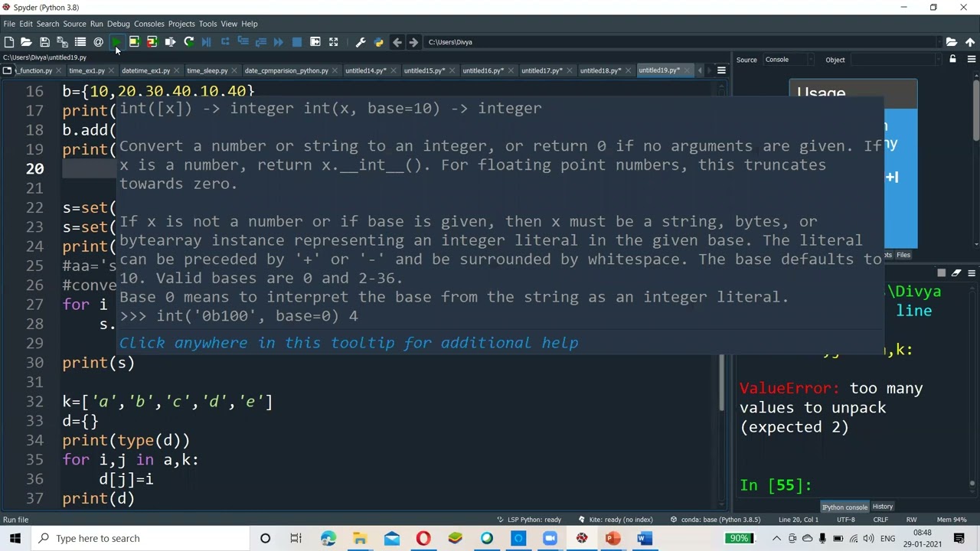The image size is (980, 551).
Task: Click the Windows taskbar search box
Action: pyautogui.click(x=142, y=538)
